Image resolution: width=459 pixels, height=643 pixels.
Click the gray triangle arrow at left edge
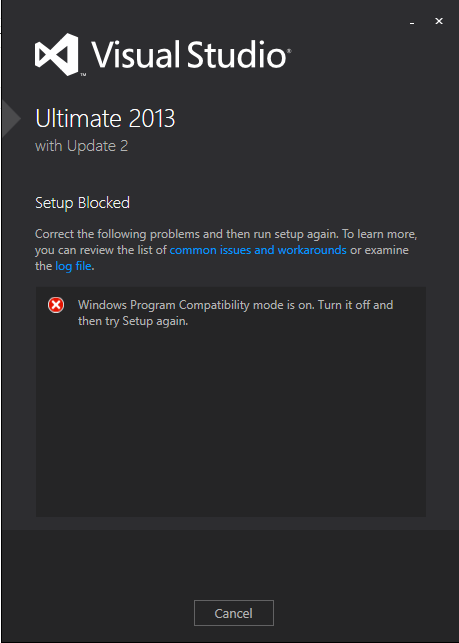(11, 118)
